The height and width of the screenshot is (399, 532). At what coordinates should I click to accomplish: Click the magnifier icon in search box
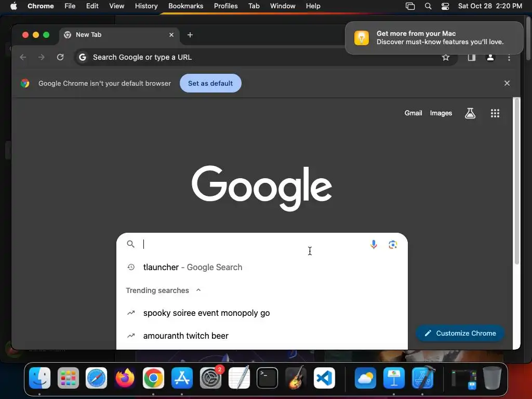130,244
